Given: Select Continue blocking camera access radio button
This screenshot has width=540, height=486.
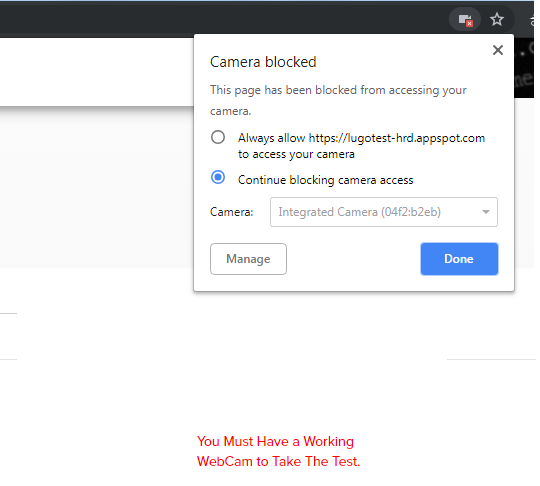Looking at the screenshot, I should (x=218, y=177).
